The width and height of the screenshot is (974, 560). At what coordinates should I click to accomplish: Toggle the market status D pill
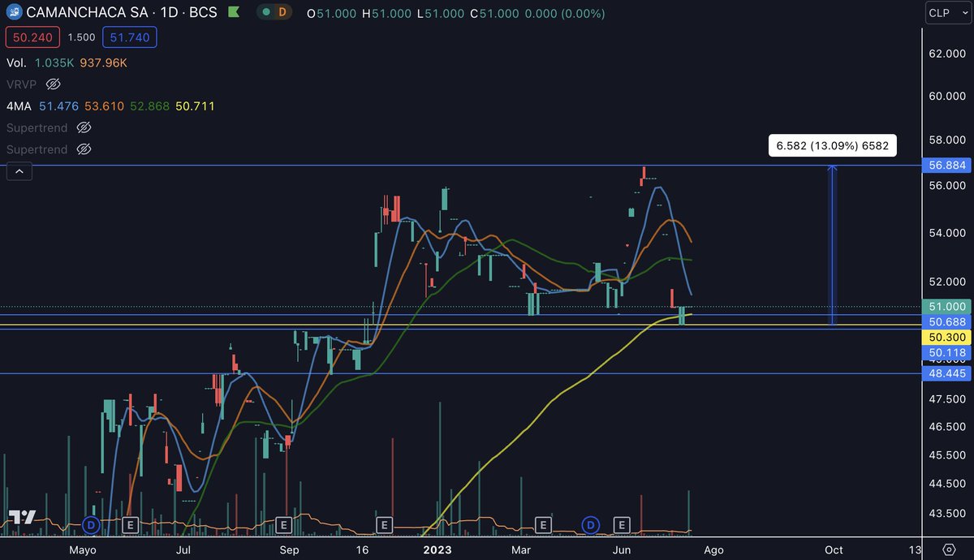coord(276,13)
